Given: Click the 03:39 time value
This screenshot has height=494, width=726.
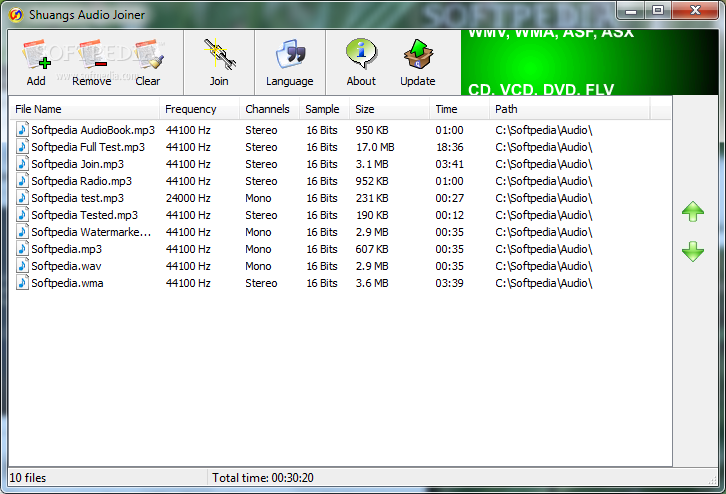Looking at the screenshot, I should [x=449, y=283].
